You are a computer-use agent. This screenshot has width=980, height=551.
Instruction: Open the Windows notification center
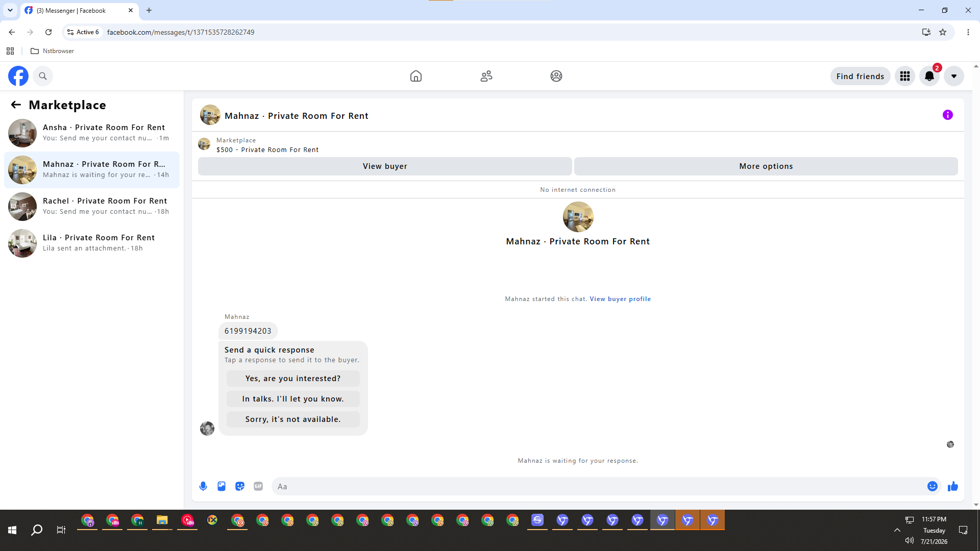963,530
